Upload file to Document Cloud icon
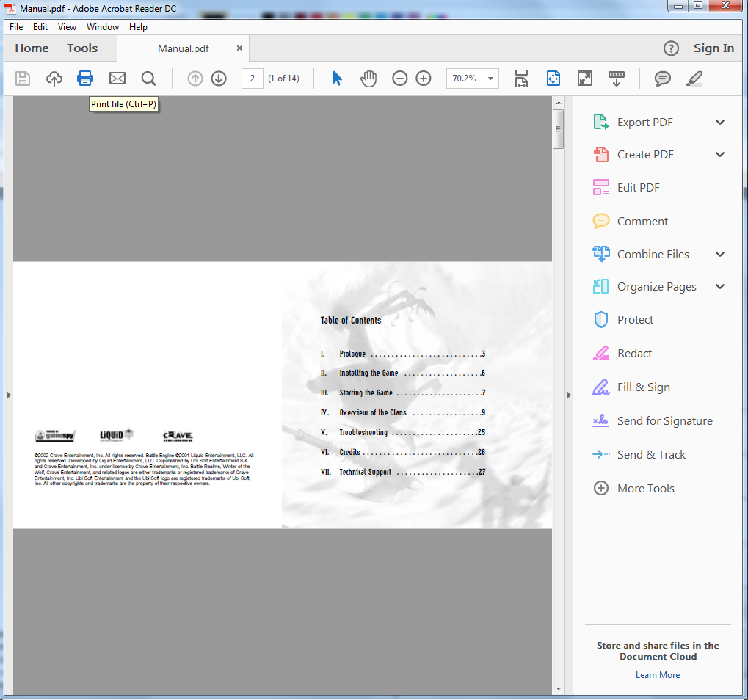The image size is (748, 700). point(54,79)
